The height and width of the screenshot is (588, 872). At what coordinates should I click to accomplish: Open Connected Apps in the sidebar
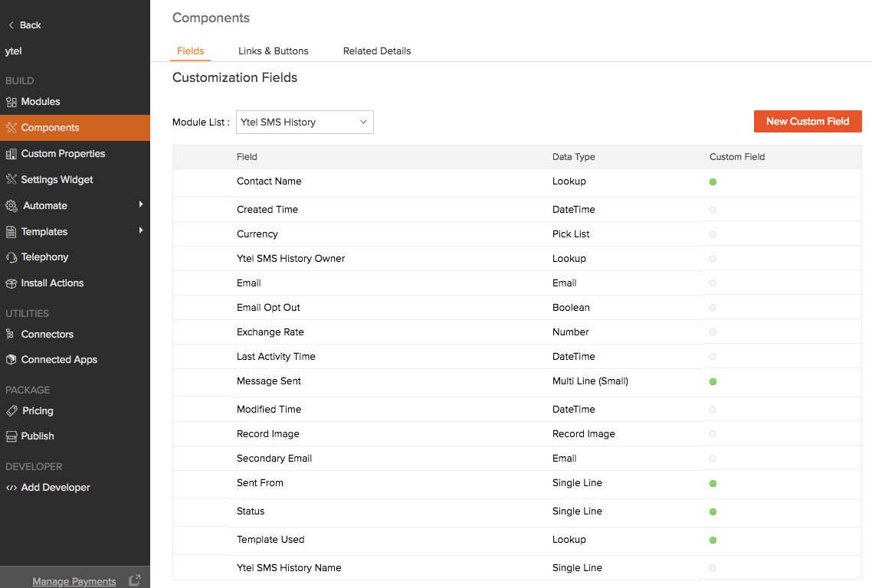click(x=59, y=360)
